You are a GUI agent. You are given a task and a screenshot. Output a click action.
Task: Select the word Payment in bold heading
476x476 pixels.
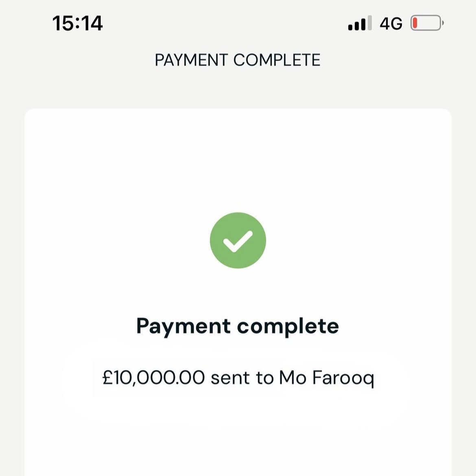(x=183, y=326)
